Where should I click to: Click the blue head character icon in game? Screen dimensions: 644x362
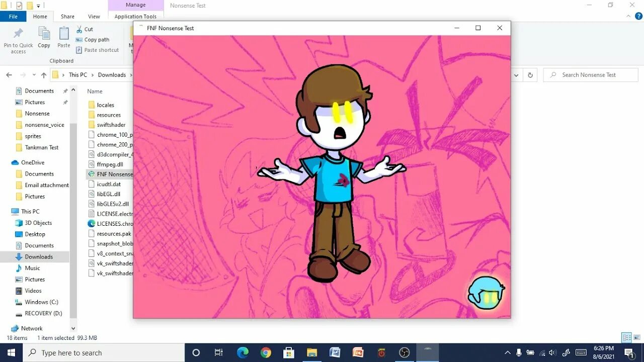click(486, 293)
